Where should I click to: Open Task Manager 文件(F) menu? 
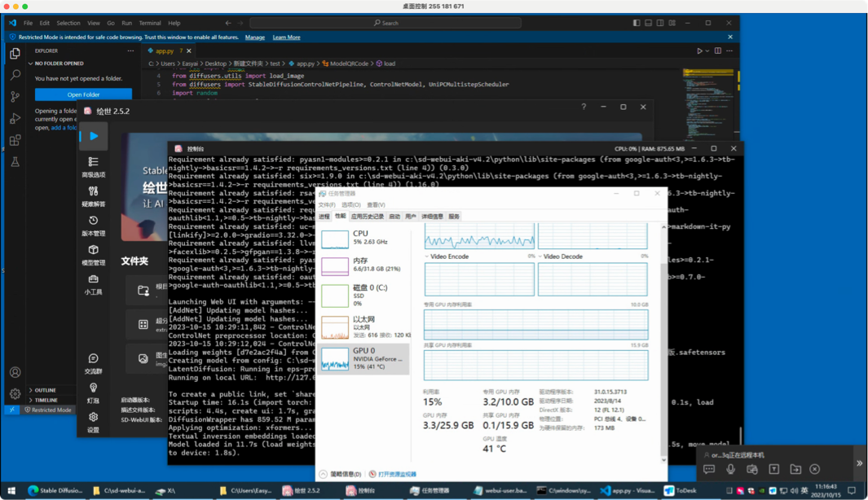click(327, 204)
